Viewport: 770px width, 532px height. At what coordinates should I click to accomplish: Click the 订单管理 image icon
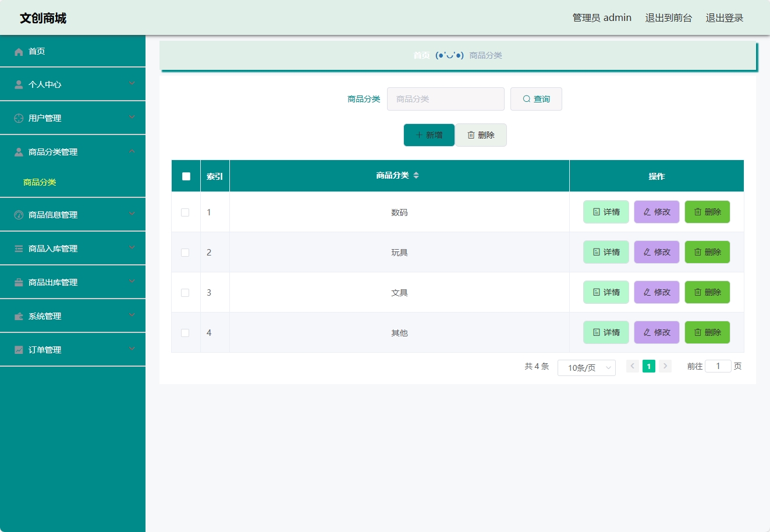tap(18, 349)
